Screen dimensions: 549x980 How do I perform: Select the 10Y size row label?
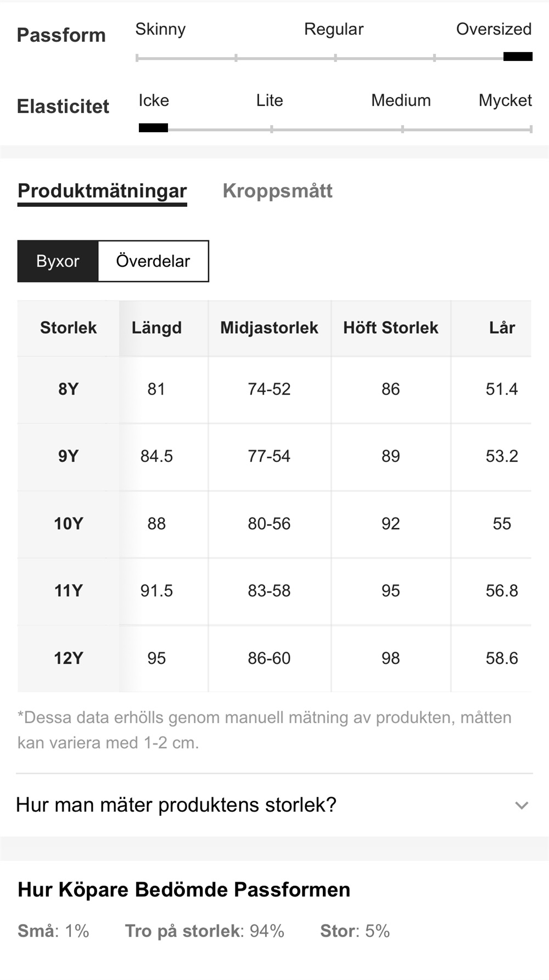[68, 523]
